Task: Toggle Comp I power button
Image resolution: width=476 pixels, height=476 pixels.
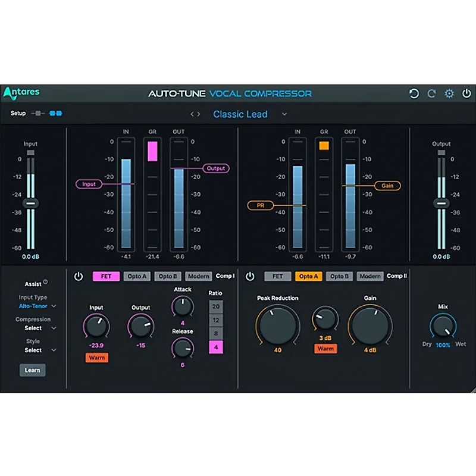Action: tap(79, 276)
